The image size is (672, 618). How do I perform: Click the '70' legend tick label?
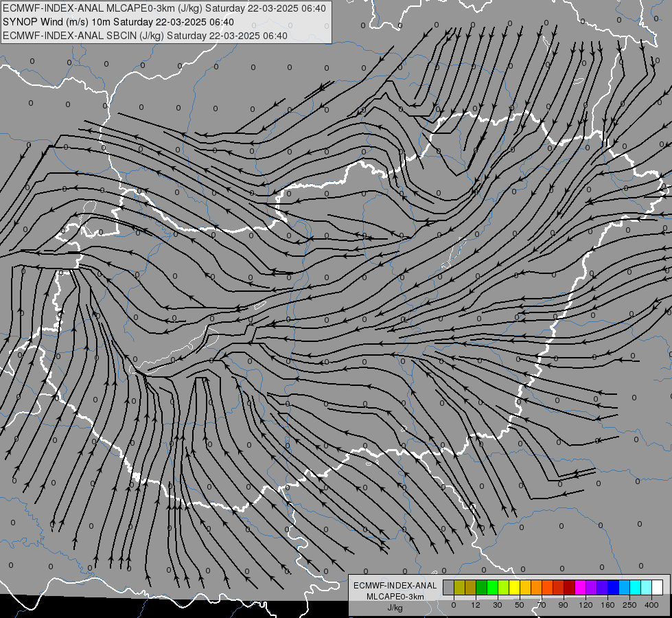point(542,605)
